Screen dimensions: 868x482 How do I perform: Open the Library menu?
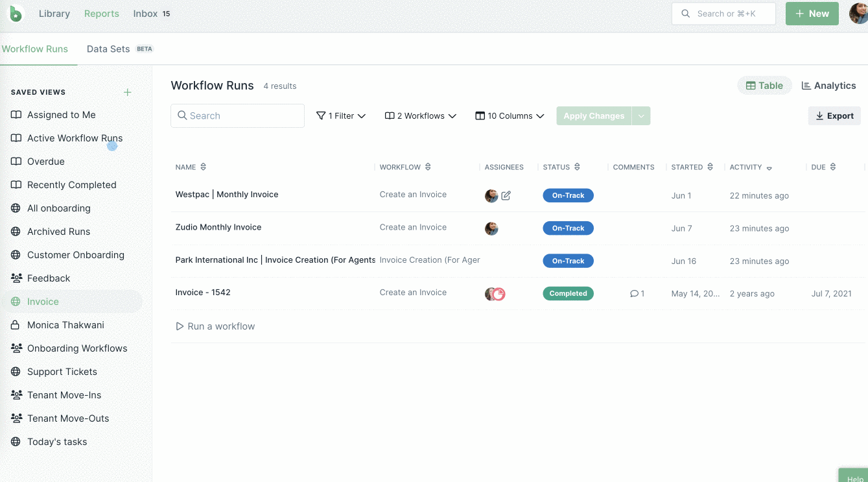coord(54,14)
